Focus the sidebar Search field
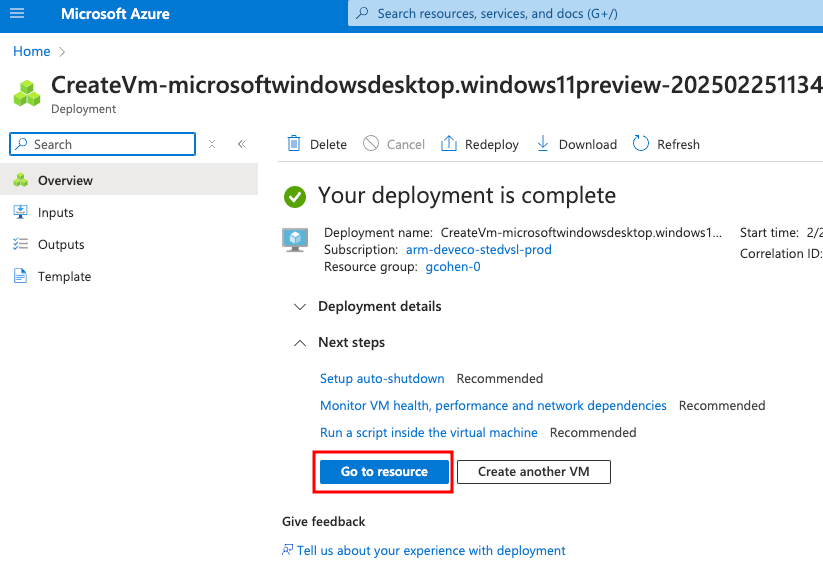The height and width of the screenshot is (578, 823). tap(102, 144)
